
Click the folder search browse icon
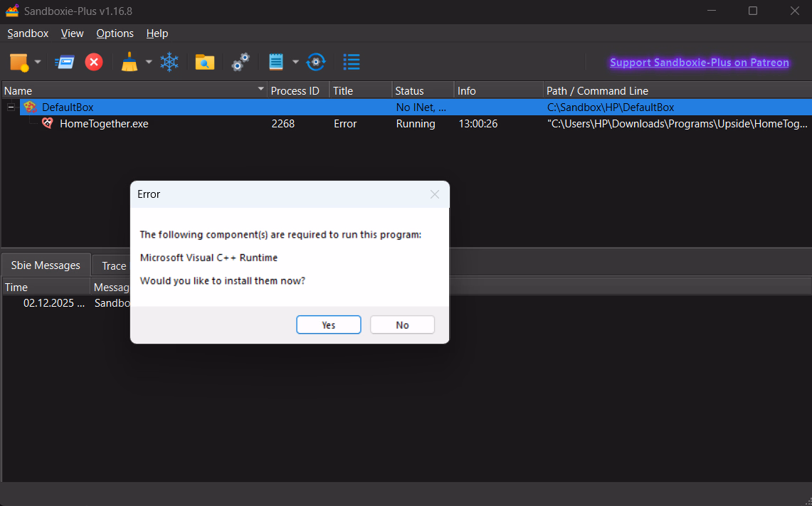coord(205,63)
